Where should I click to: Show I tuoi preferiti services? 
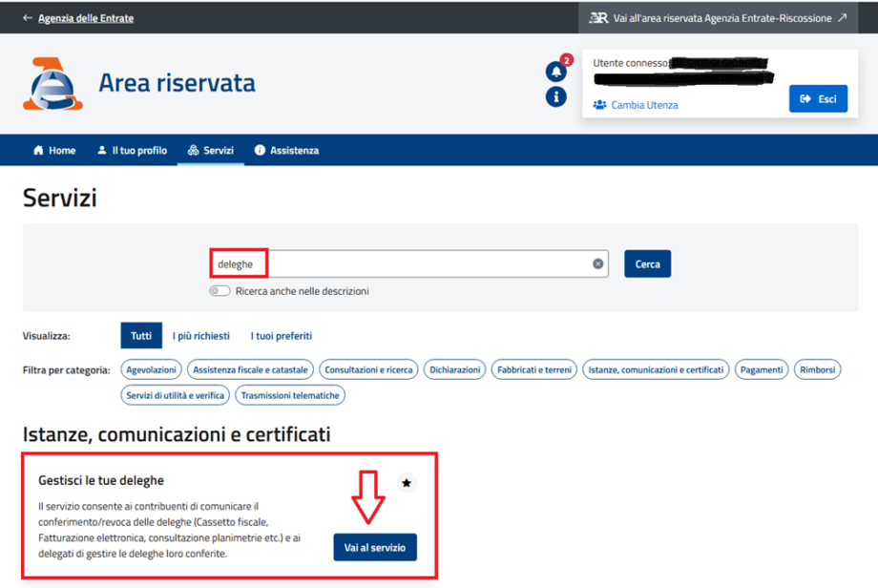pos(282,336)
